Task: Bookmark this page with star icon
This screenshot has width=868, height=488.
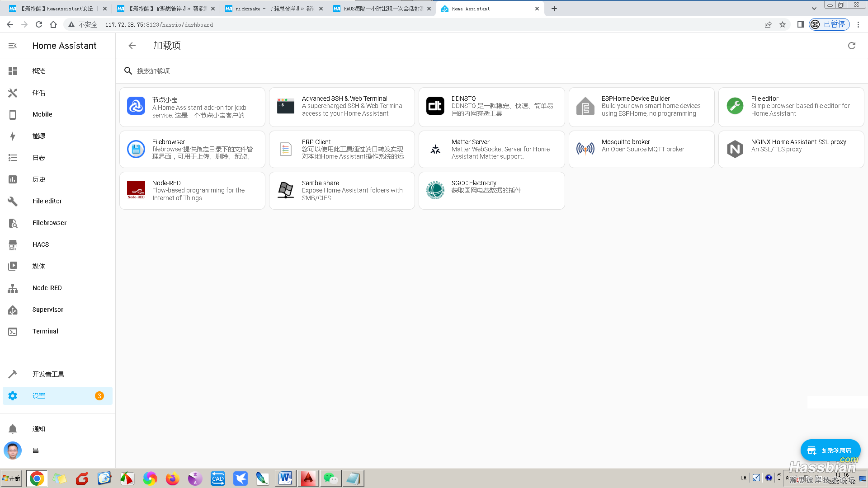Action: click(783, 24)
